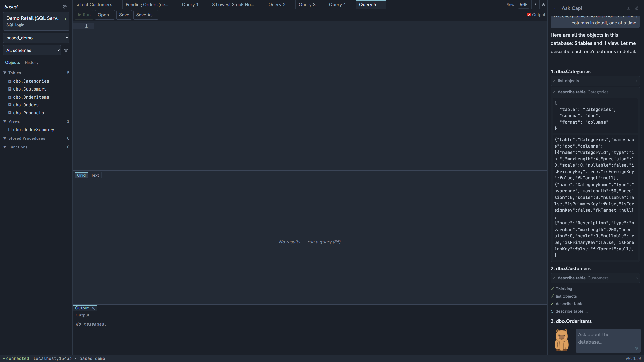Select dbo.Customers in object tree
The width and height of the screenshot is (644, 362).
(30, 89)
